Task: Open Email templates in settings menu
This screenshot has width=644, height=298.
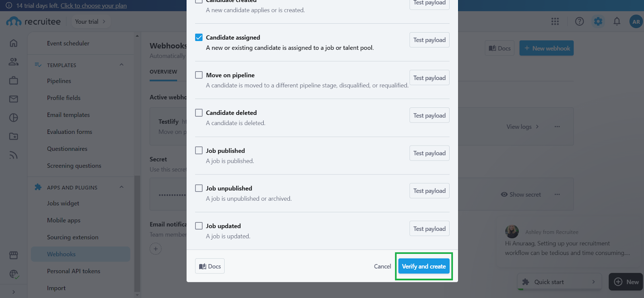Action: 68,115
